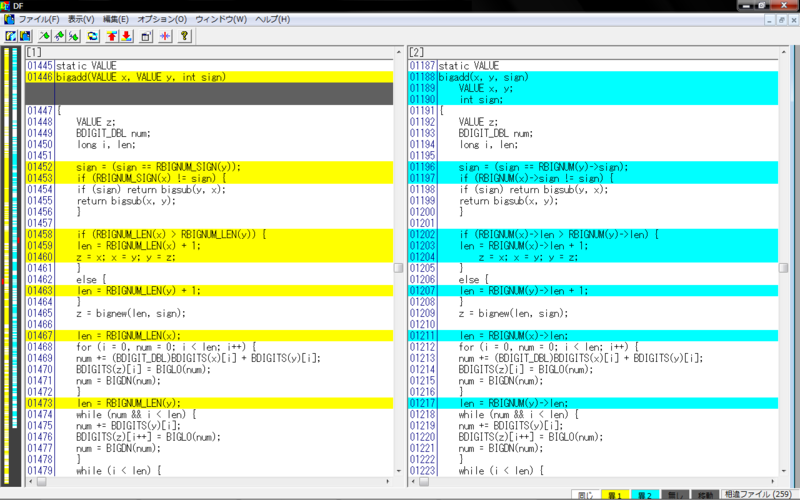Open the 表示(V) menu
The height and width of the screenshot is (500, 800).
pos(81,19)
